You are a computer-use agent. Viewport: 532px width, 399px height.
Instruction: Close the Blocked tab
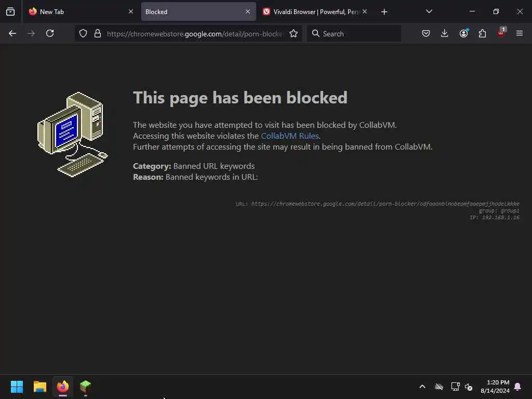(248, 11)
